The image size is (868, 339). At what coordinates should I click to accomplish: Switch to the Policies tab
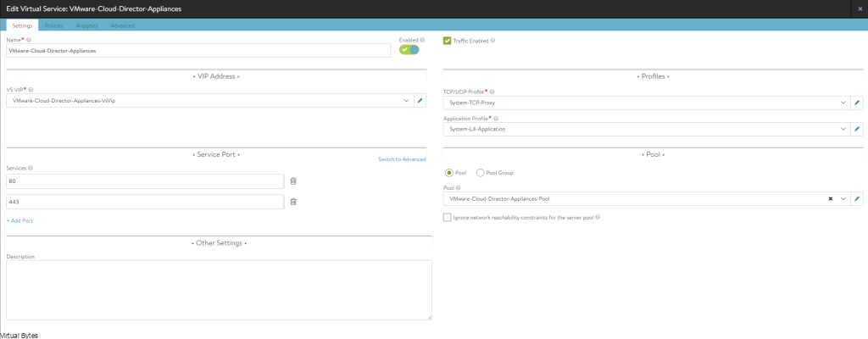53,25
